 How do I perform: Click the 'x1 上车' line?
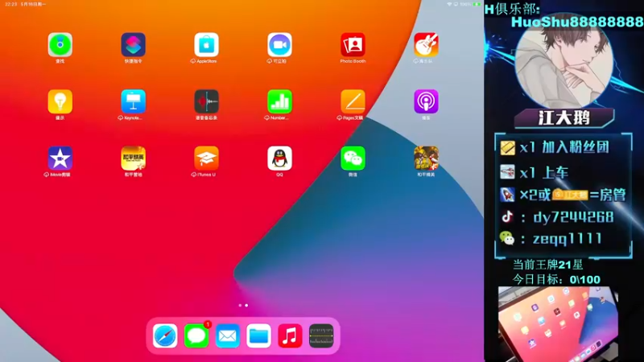point(534,172)
